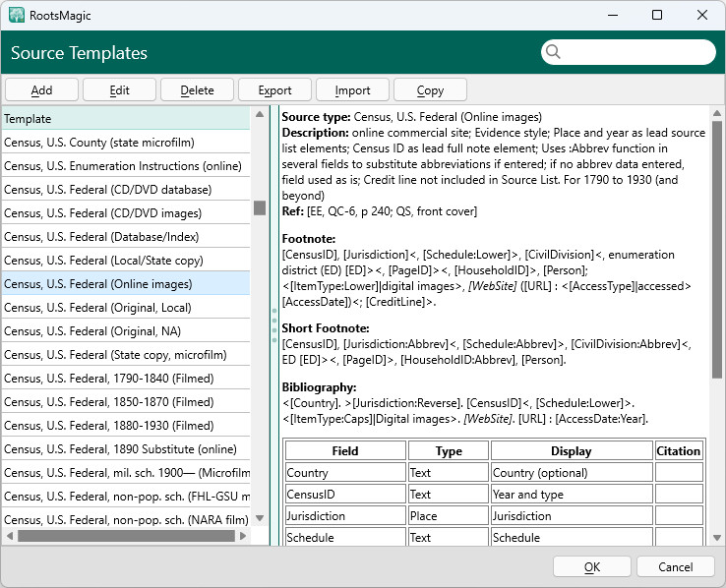Click the Export button

(x=275, y=89)
